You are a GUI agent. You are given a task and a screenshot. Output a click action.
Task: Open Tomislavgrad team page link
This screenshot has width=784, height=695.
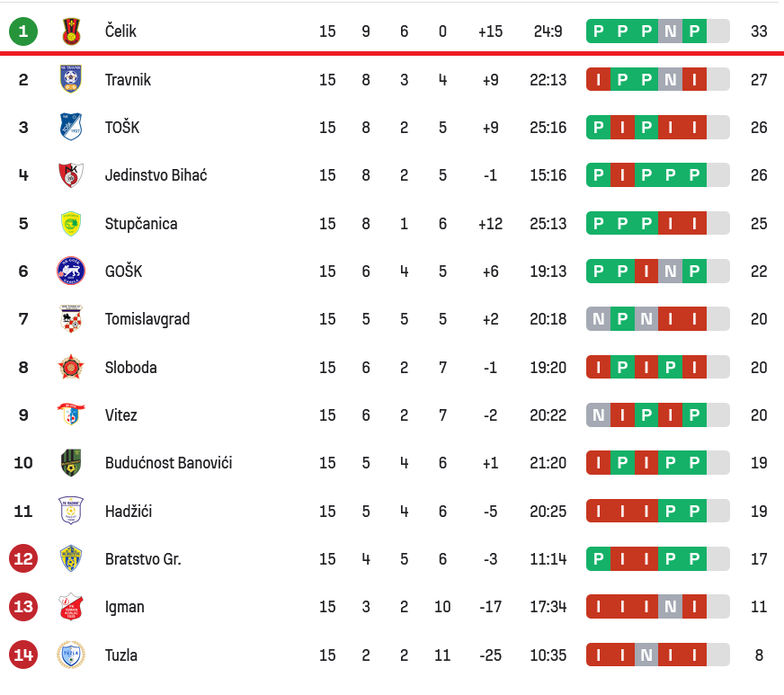coord(147,319)
